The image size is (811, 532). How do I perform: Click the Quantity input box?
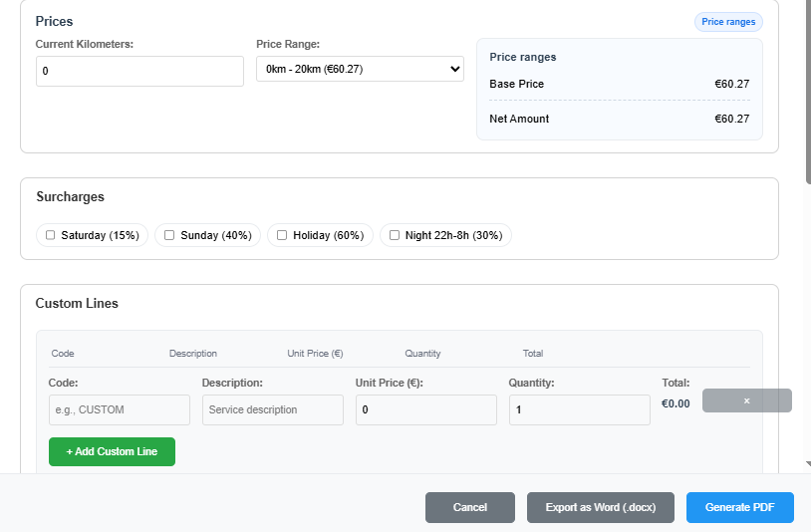(579, 409)
